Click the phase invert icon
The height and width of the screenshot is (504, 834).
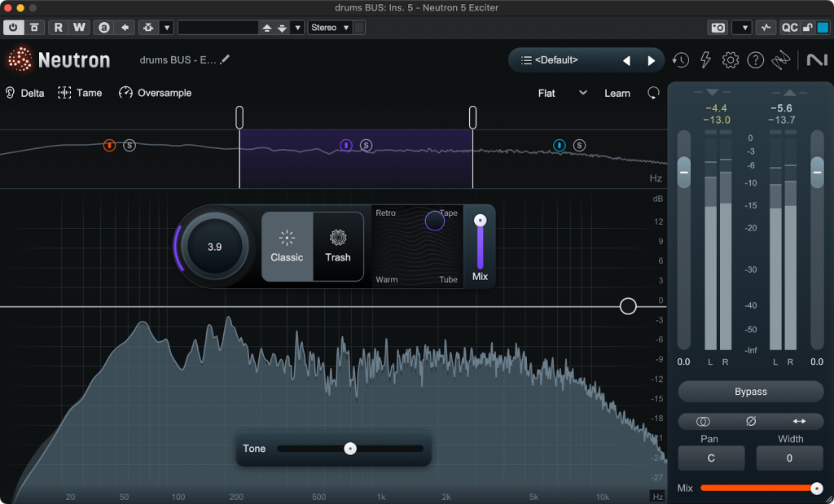(x=751, y=421)
